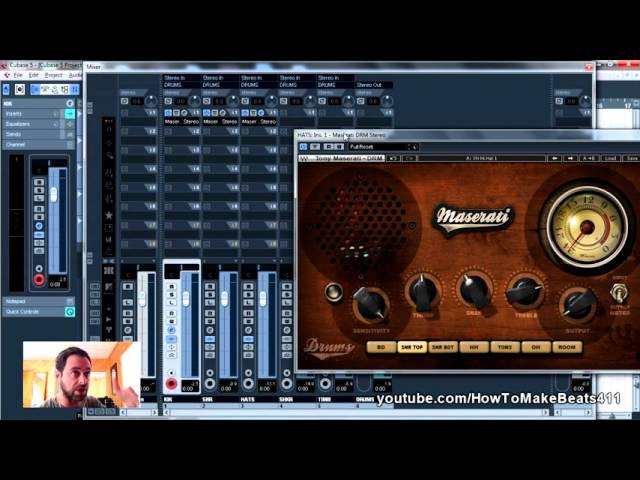Click the Maserati Sensitivity knob
The height and width of the screenshot is (480, 640).
coord(371,304)
